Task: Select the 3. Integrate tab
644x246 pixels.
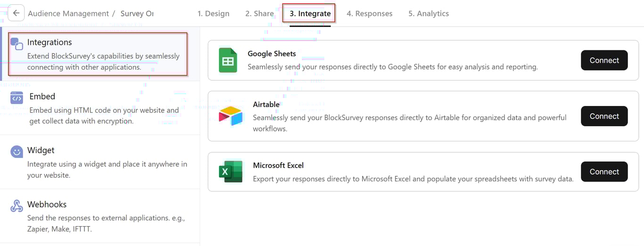Action: 310,14
